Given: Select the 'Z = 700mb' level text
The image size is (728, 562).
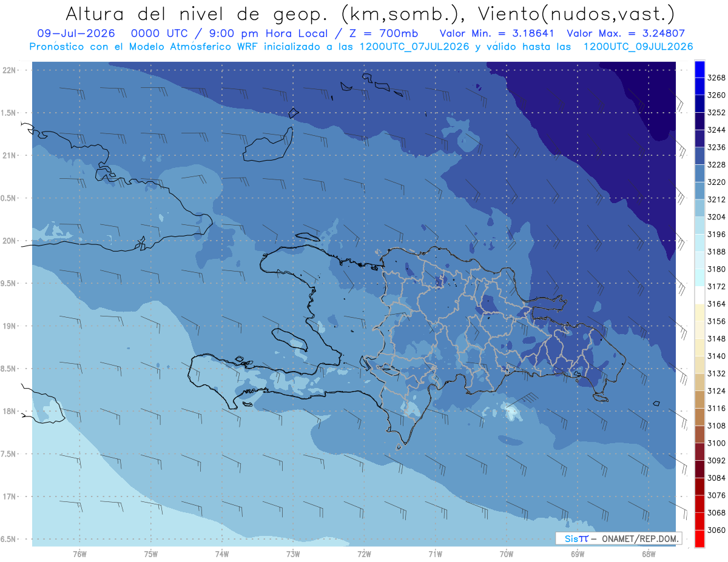Looking at the screenshot, I should (382, 33).
